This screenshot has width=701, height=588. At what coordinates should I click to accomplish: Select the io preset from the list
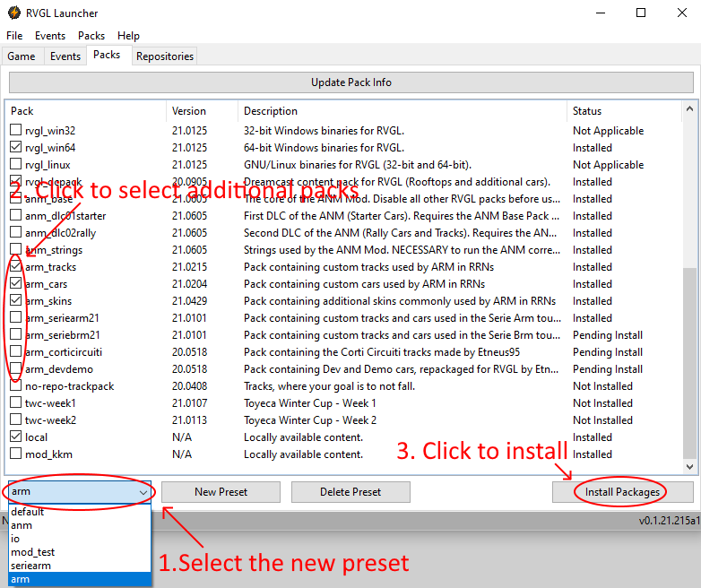click(x=80, y=539)
